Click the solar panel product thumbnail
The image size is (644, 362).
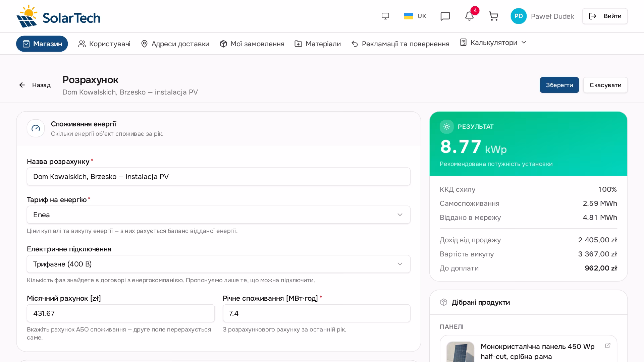pos(460,352)
